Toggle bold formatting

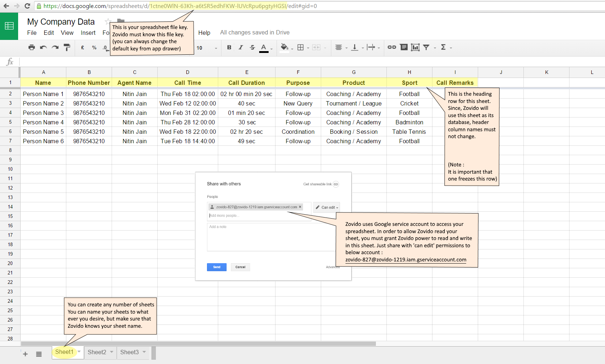(x=229, y=47)
